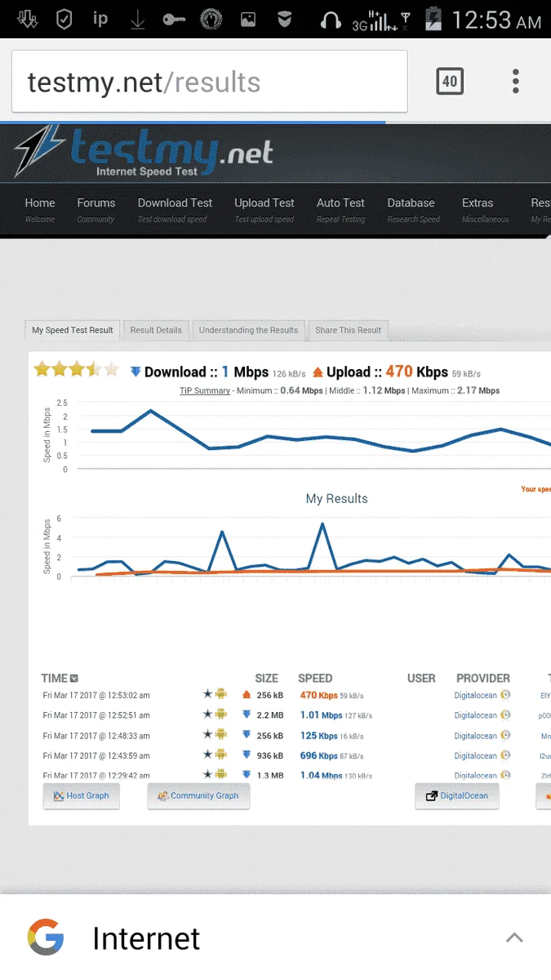
Task: Click the Android icon in 12:48:33 row
Action: (220, 735)
